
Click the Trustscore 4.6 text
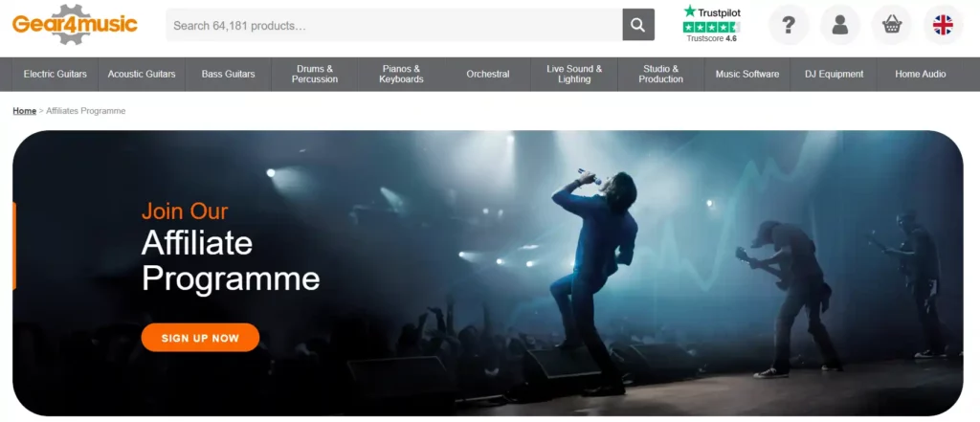[711, 39]
